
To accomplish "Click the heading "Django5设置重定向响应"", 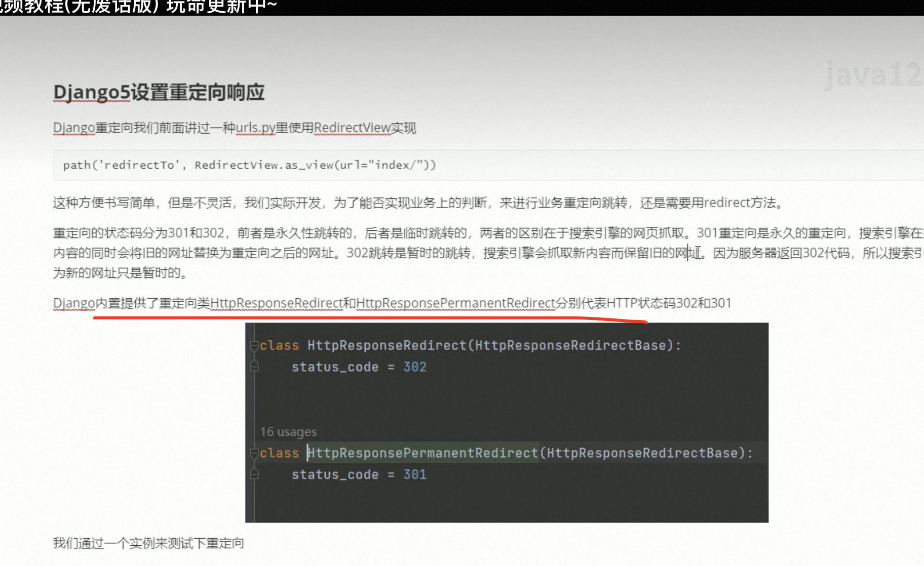I will [159, 93].
